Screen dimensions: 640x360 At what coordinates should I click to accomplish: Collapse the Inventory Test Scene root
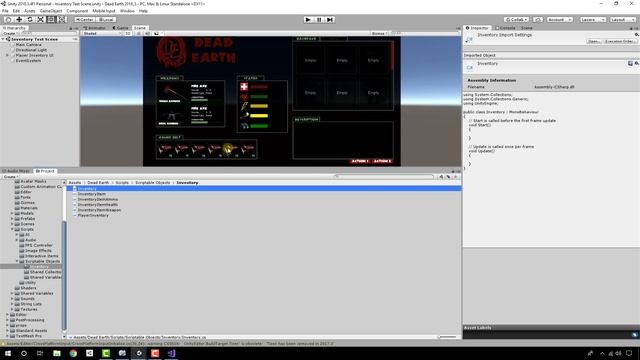[3, 39]
